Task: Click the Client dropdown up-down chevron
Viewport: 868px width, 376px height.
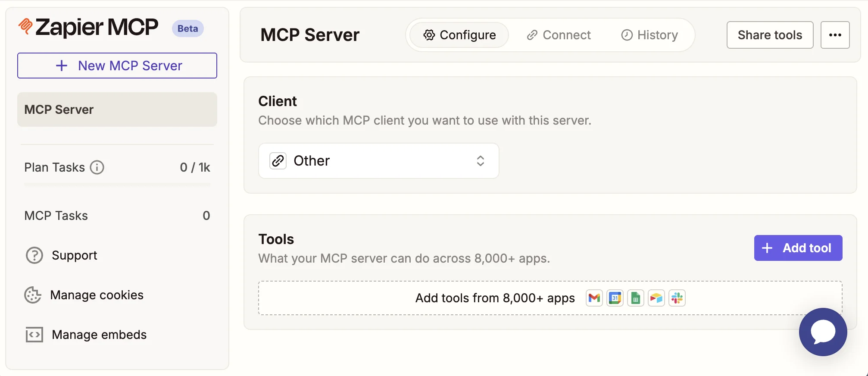Action: 481,161
